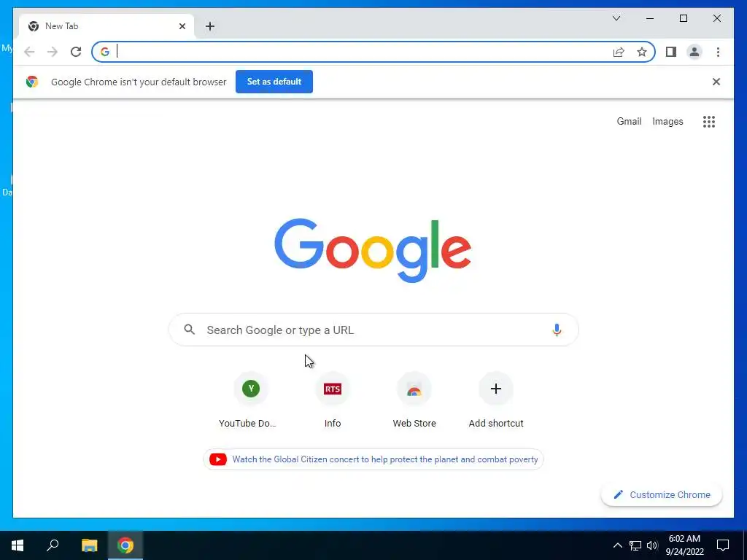Show hidden icons in the system tray
The image size is (747, 560).
pyautogui.click(x=617, y=545)
